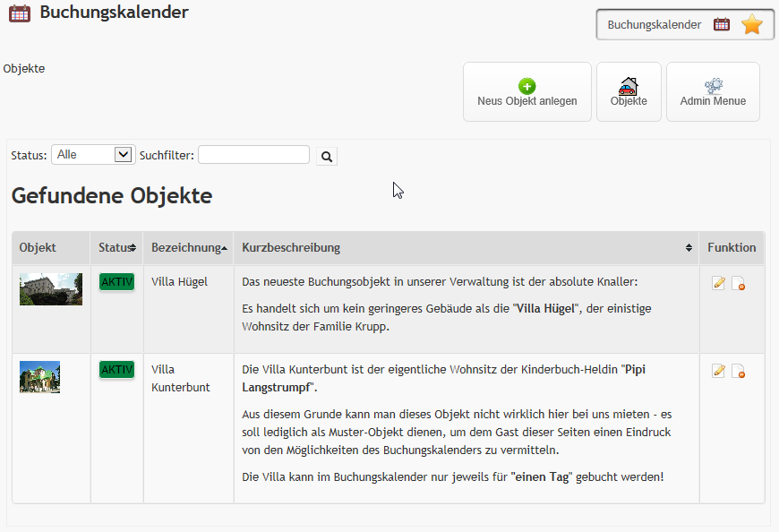The width and height of the screenshot is (779, 532).
Task: Click the gears icon on Admin Menue
Action: pyautogui.click(x=713, y=84)
